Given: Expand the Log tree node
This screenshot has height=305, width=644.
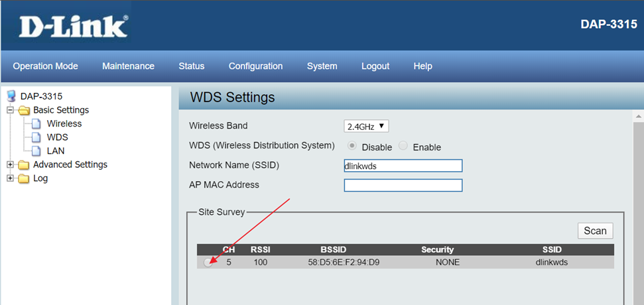Looking at the screenshot, I should point(10,178).
